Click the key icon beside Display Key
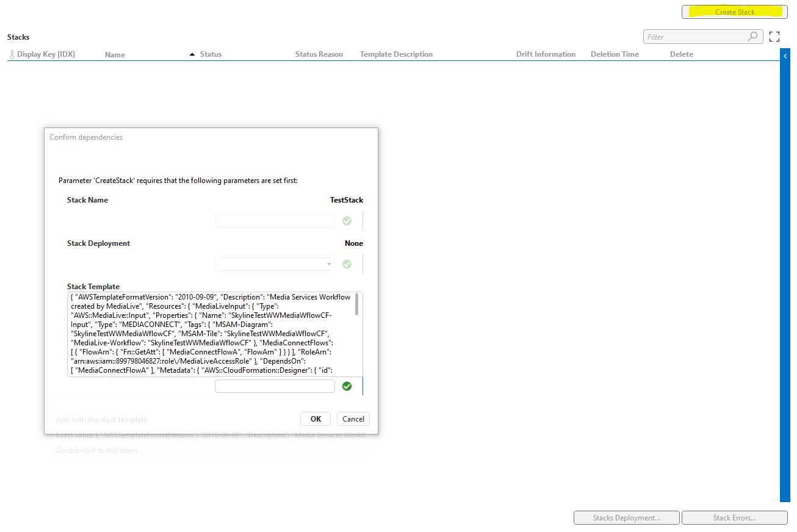Screen dimensions: 797x532 [x=12, y=54]
